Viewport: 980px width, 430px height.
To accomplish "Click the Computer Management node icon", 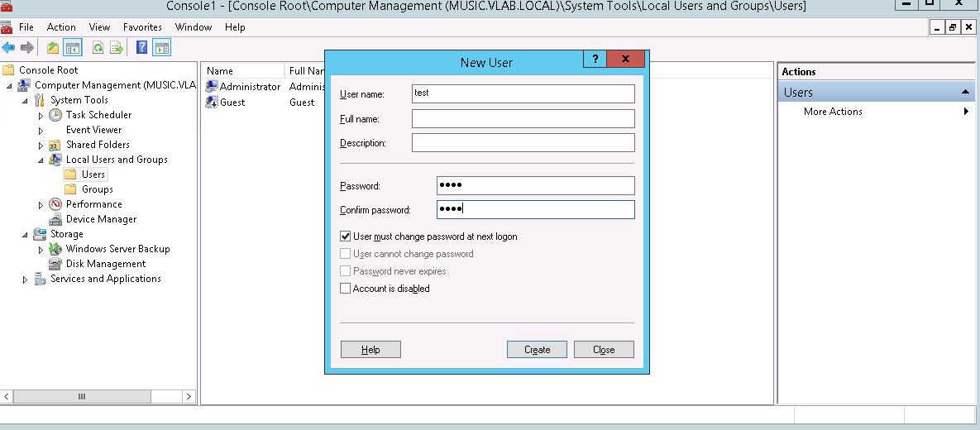I will (x=24, y=85).
